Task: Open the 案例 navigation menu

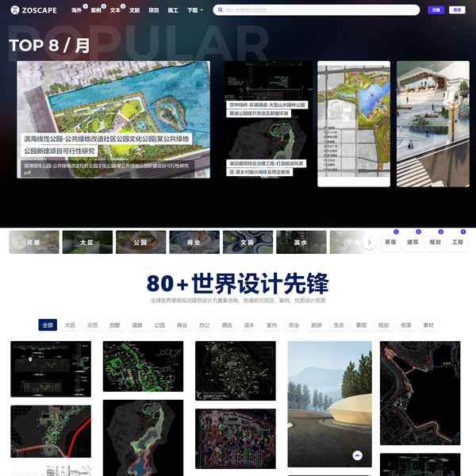Action: (x=96, y=10)
